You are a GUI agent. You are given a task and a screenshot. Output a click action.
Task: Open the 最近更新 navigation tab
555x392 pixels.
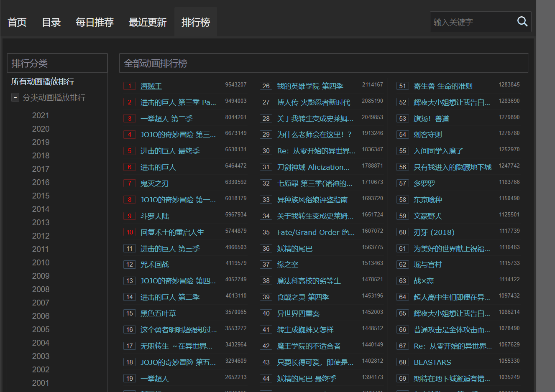(148, 22)
